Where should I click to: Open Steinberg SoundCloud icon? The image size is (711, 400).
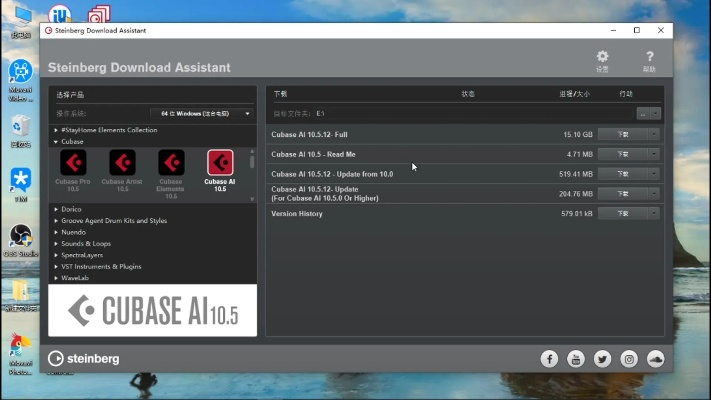pos(656,359)
